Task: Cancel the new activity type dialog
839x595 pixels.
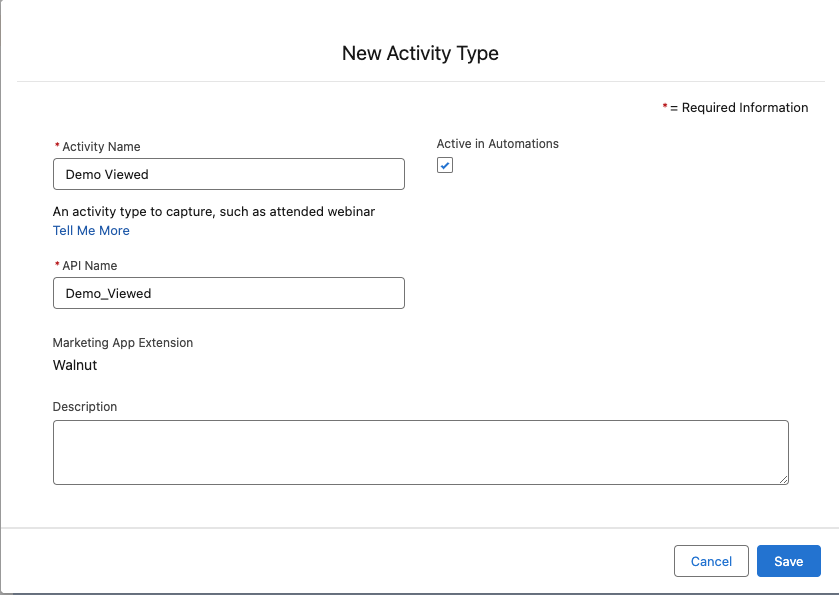Action: 711,561
